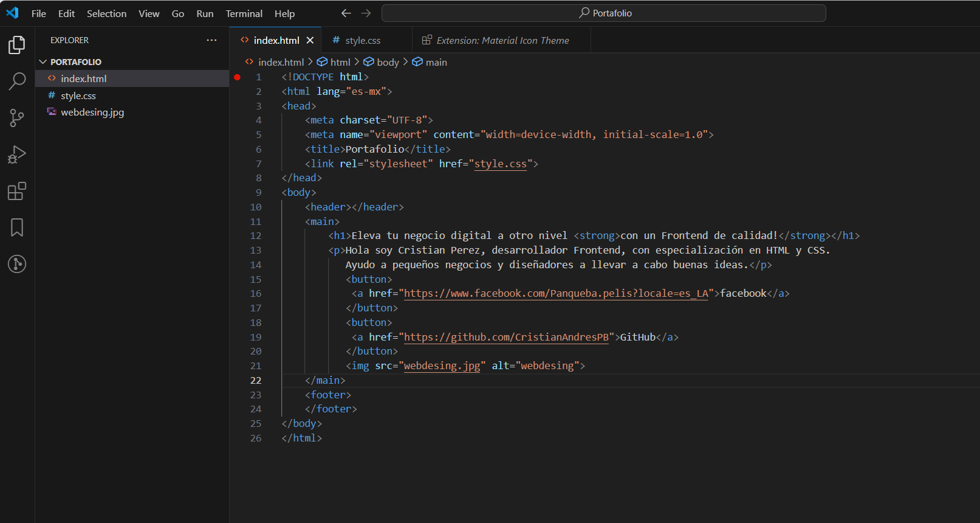Viewport: 980px width, 523px height.
Task: Click the github URL in line 19
Action: (x=506, y=337)
